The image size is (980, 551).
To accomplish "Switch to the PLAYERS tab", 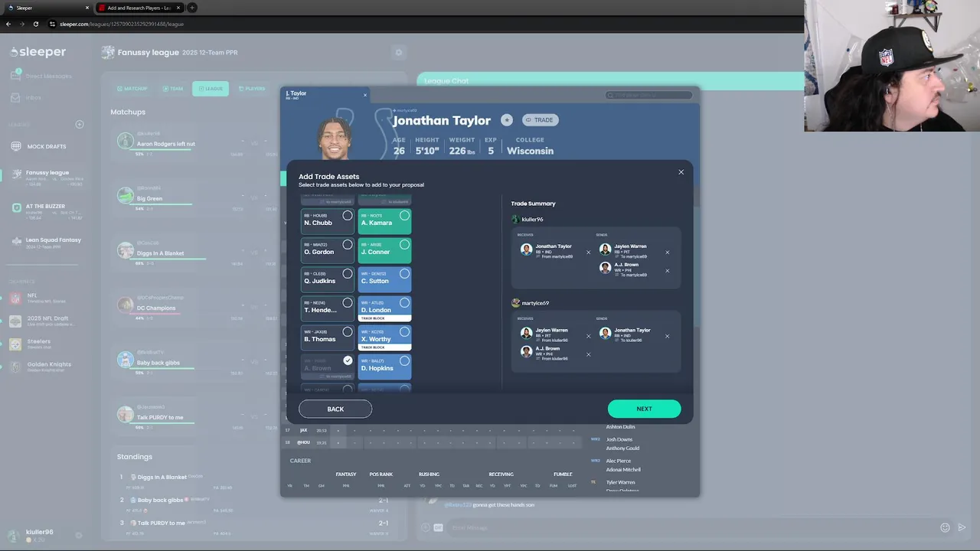I will click(x=252, y=89).
